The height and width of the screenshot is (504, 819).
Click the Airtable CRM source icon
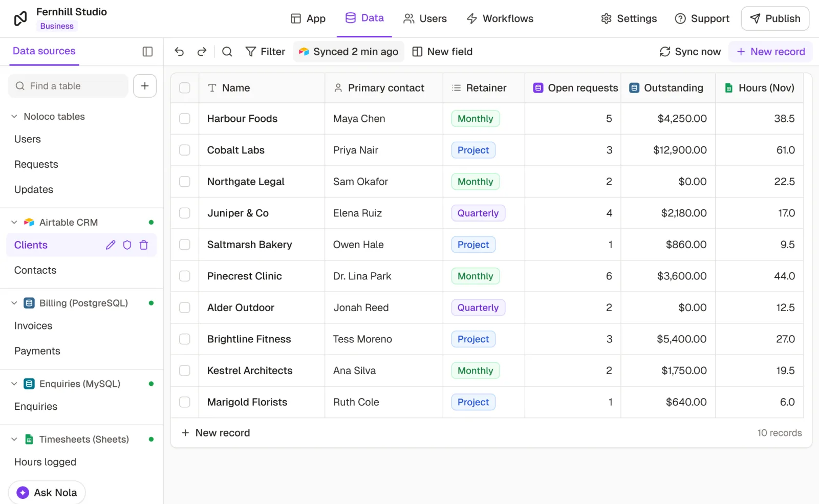(x=29, y=223)
